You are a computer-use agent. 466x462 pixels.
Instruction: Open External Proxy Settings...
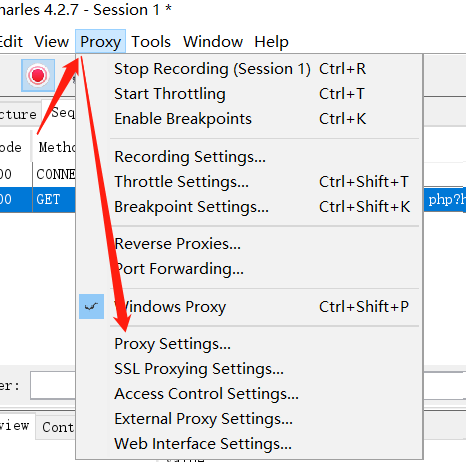pos(249,419)
